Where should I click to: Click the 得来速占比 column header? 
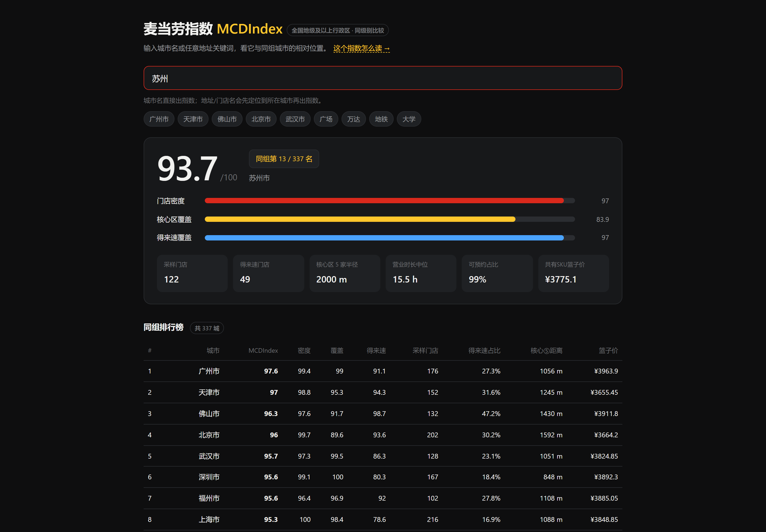[x=484, y=350]
